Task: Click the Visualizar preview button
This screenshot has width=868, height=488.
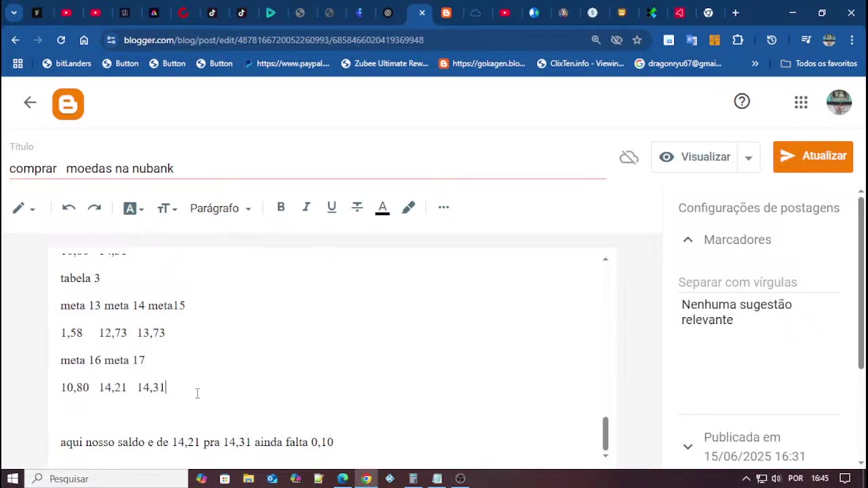Action: 695,157
